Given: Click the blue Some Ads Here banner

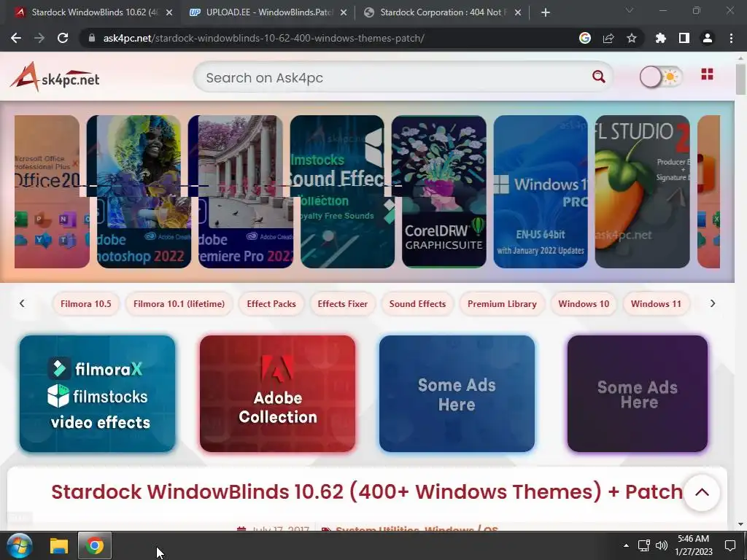Looking at the screenshot, I should [457, 394].
